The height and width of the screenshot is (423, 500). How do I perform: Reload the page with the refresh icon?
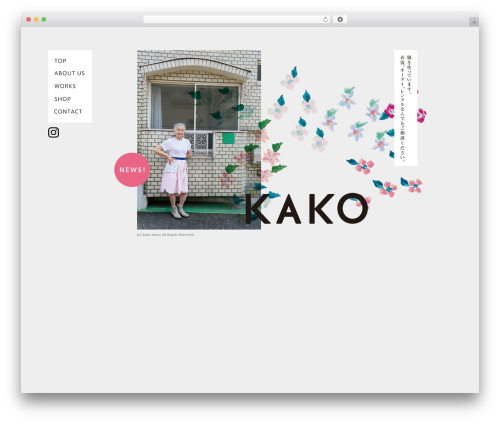click(x=325, y=19)
